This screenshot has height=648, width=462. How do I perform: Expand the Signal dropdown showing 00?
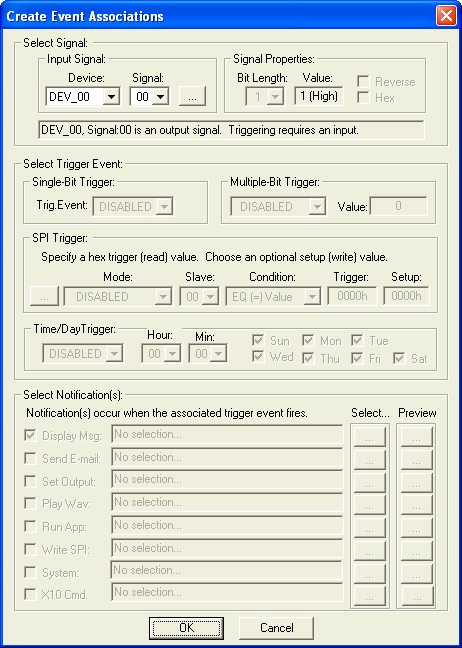(149, 97)
